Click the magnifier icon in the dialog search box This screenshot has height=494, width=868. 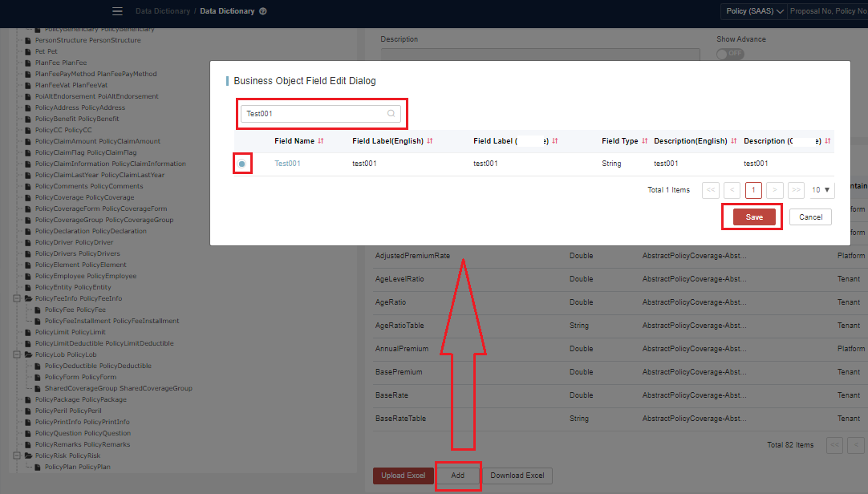coord(391,113)
